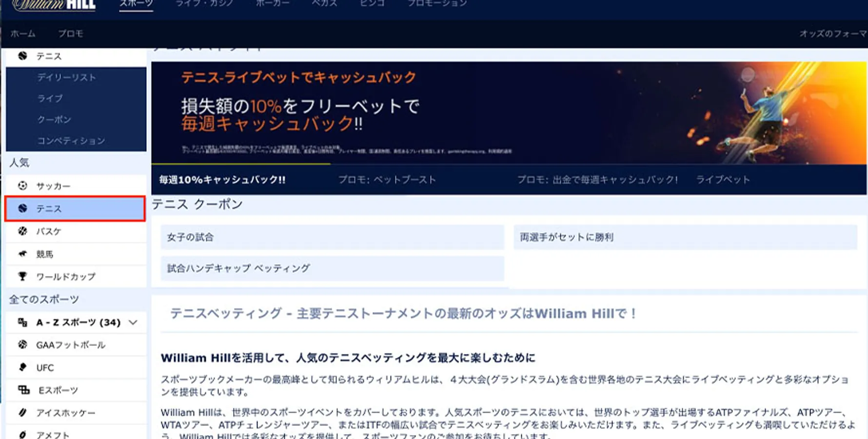Open the プロモーション top navigation tab
The width and height of the screenshot is (868, 439).
(x=437, y=3)
